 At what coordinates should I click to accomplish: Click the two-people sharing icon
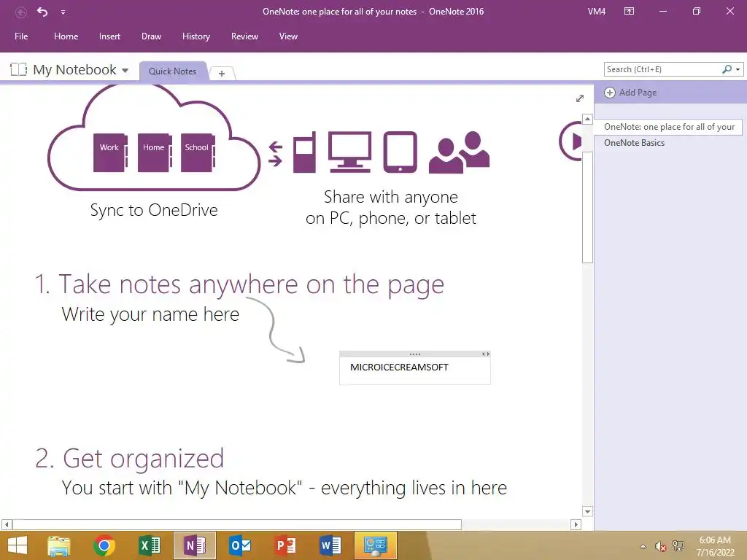coord(460,152)
